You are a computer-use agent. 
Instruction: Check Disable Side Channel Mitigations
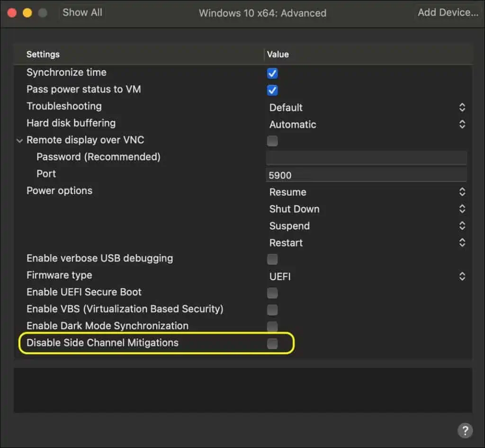pyautogui.click(x=272, y=343)
